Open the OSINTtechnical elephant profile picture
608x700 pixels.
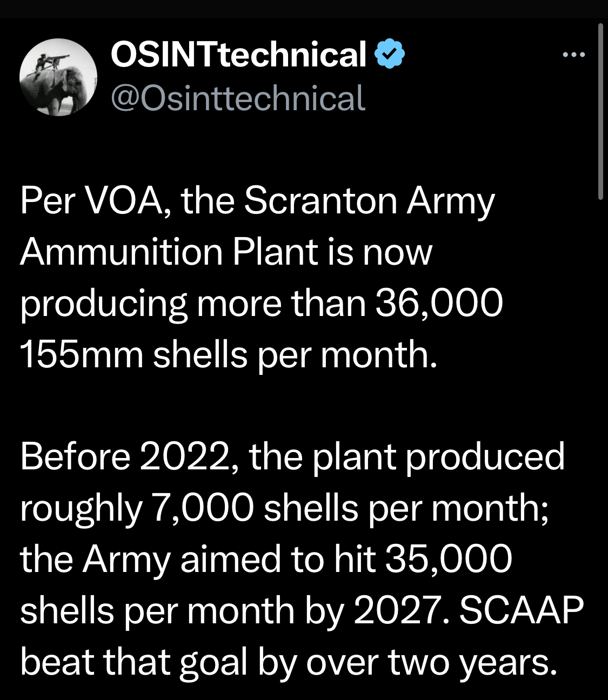(x=58, y=77)
